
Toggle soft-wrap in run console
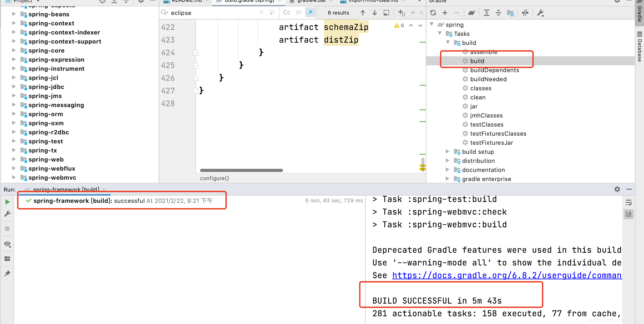tap(628, 202)
